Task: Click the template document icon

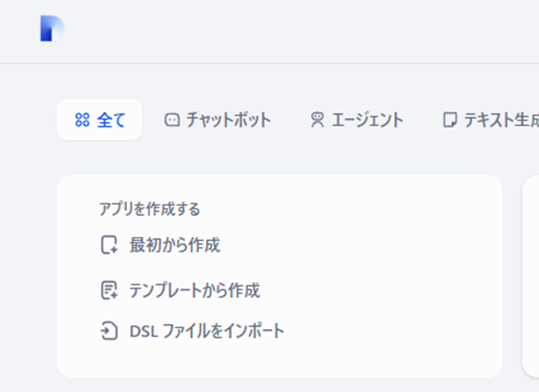Action: point(109,290)
